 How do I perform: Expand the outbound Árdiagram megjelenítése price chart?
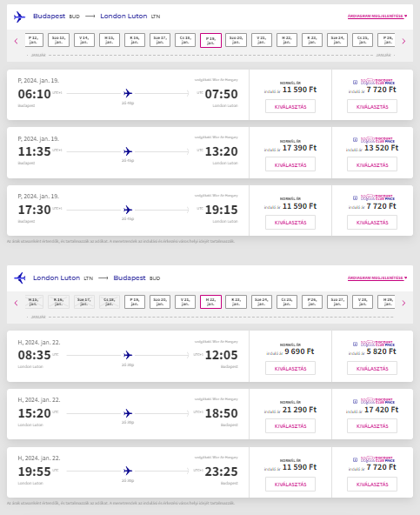(377, 16)
